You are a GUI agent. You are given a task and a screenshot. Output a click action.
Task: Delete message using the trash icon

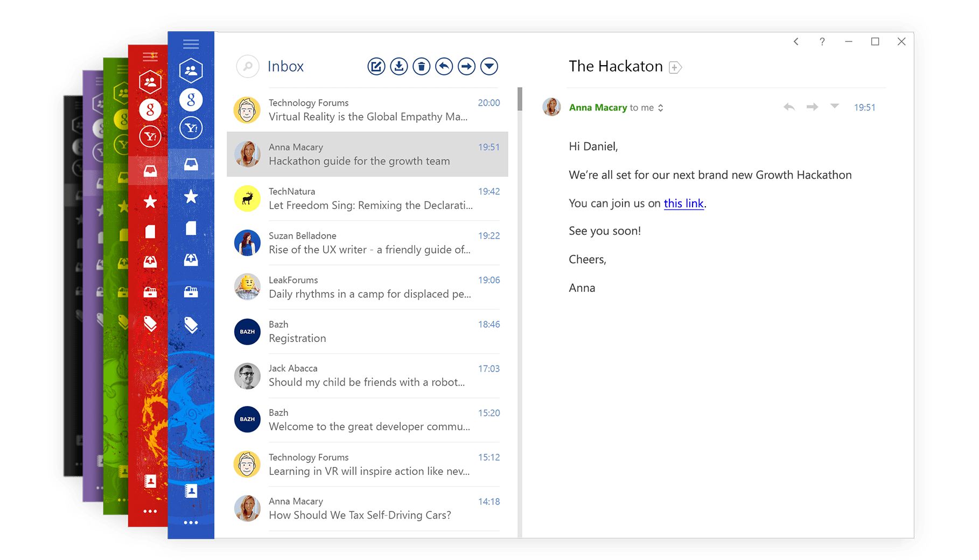(x=421, y=67)
